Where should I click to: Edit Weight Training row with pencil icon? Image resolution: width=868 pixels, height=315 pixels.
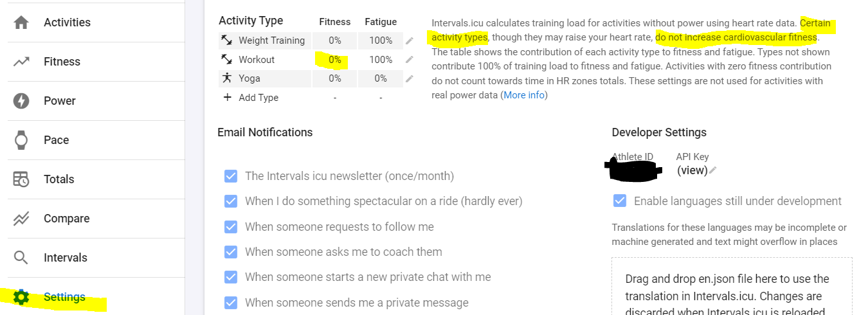410,40
